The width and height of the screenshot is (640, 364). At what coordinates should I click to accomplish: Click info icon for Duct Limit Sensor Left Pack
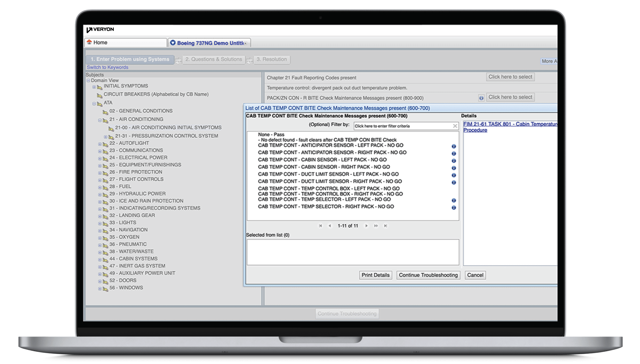pyautogui.click(x=453, y=175)
